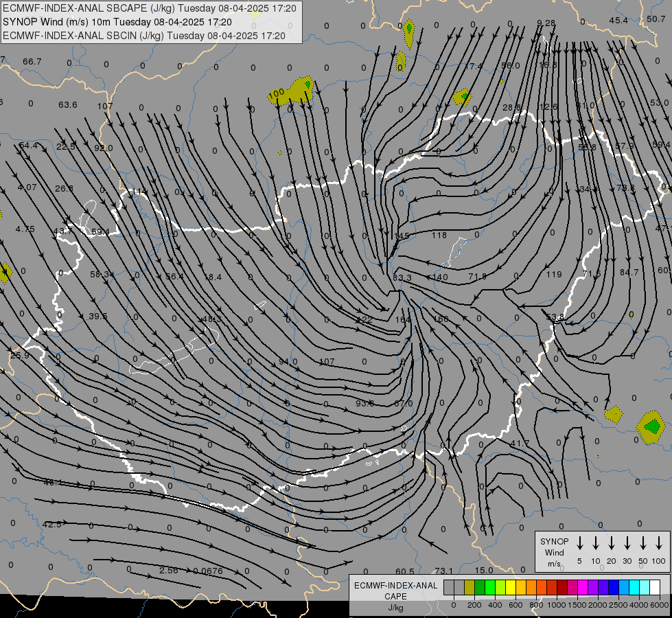Click the map value '160'
The width and height of the screenshot is (672, 618).
(x=441, y=319)
